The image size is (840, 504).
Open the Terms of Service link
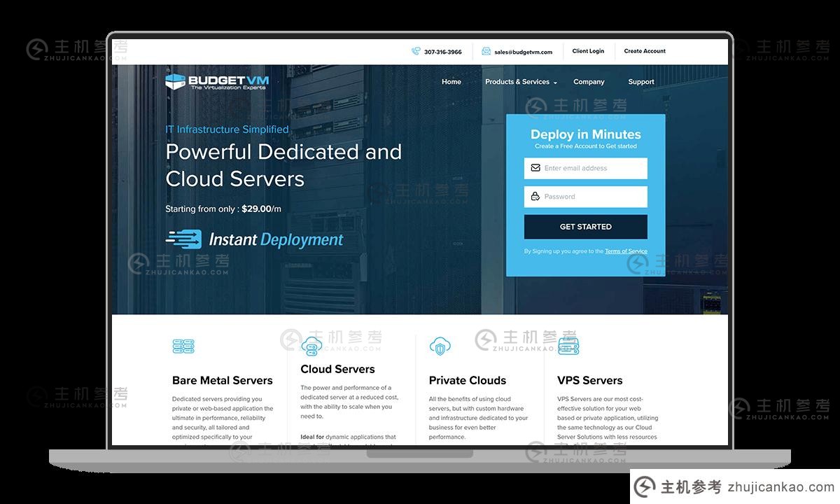coord(626,251)
